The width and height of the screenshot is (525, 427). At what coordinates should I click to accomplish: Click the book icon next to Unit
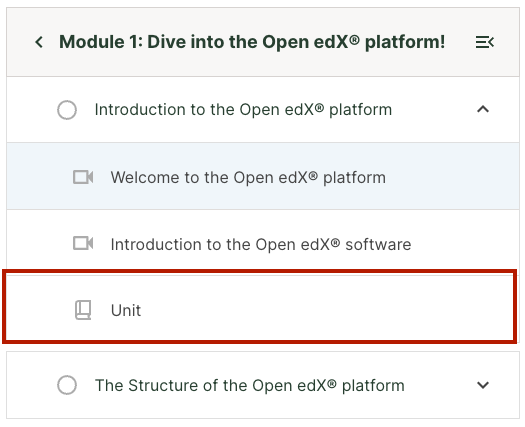click(x=83, y=310)
